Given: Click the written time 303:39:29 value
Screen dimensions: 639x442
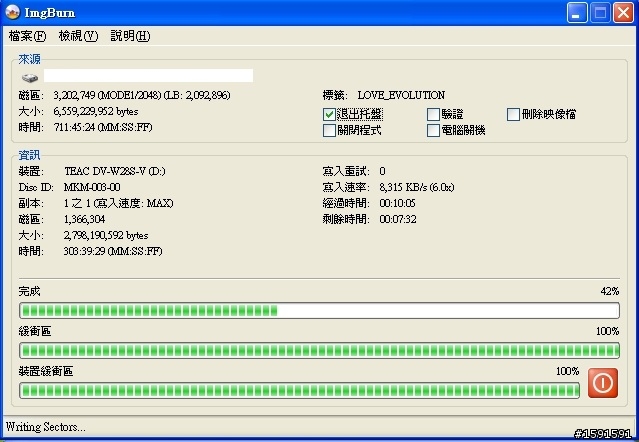Looking at the screenshot, I should point(113,251).
